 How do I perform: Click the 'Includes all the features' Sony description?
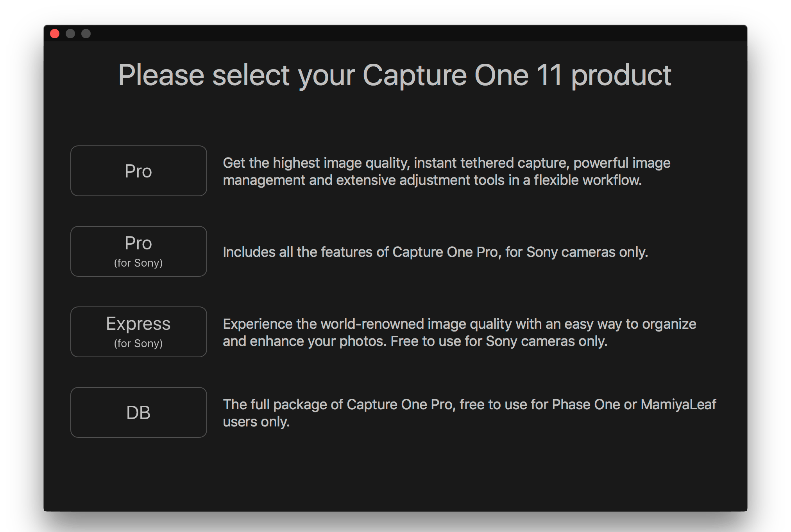435,252
